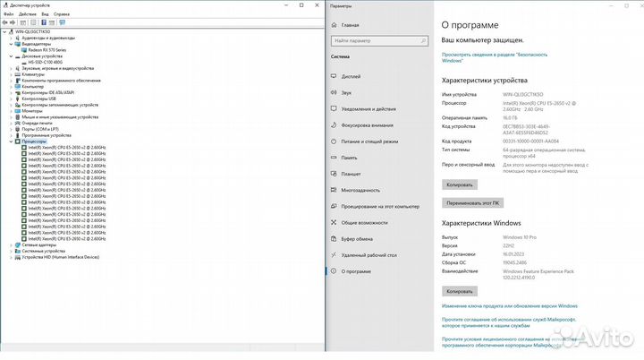644x360 pixels.
Task: Open Уведомления и действия settings page
Action: pyautogui.click(x=369, y=109)
